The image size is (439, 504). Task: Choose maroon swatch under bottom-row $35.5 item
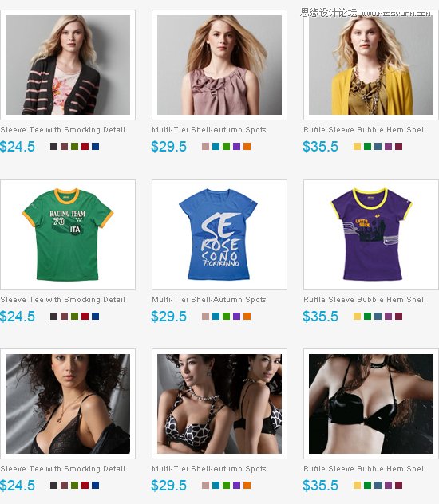click(399, 486)
